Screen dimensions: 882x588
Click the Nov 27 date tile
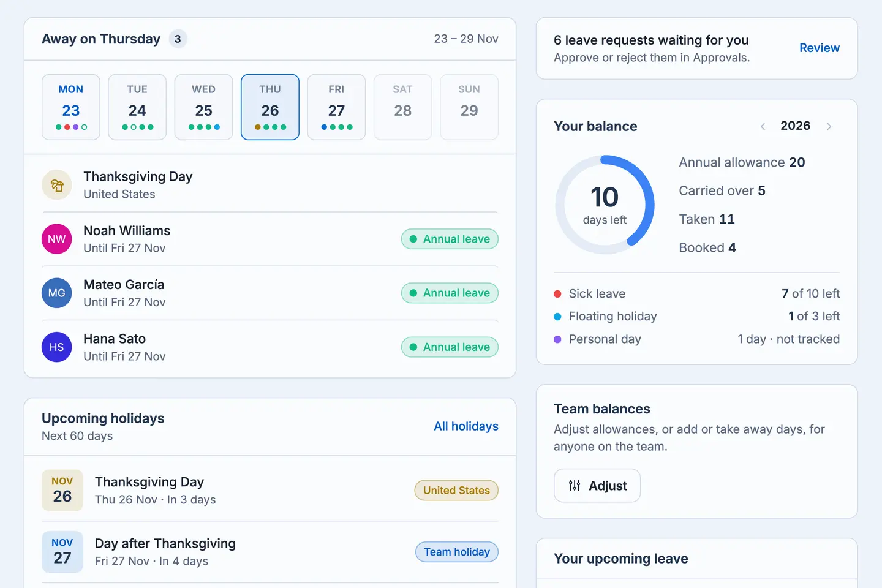62,552
